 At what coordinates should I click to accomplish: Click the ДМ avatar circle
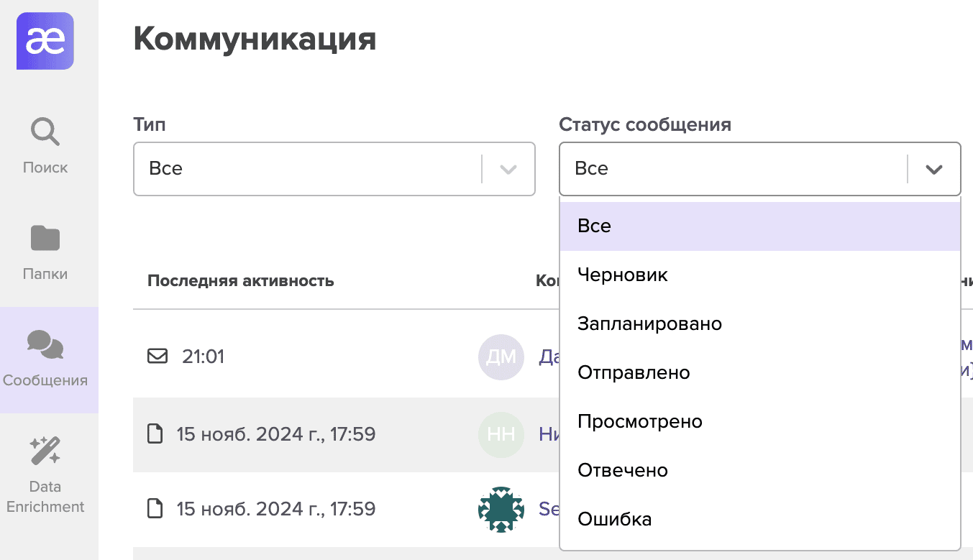(x=501, y=357)
